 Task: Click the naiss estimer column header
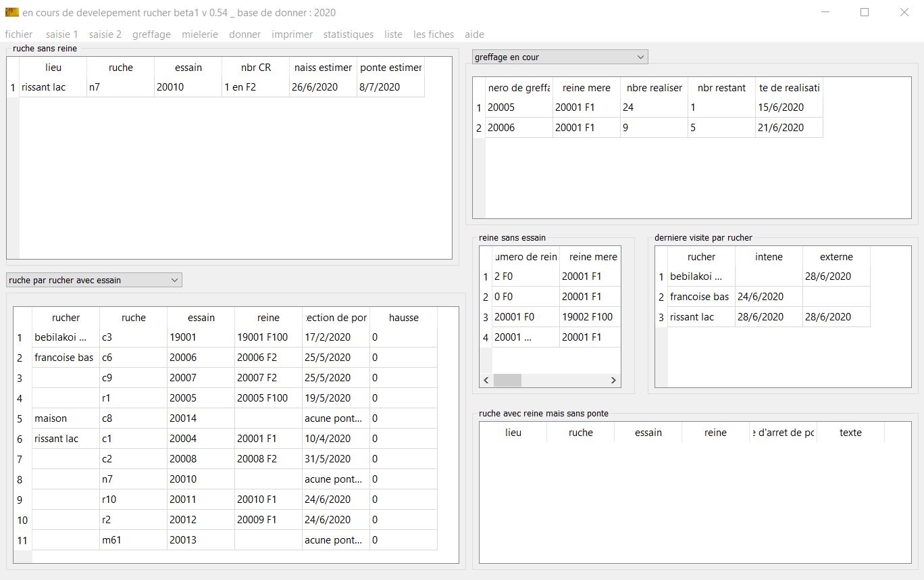pyautogui.click(x=323, y=68)
